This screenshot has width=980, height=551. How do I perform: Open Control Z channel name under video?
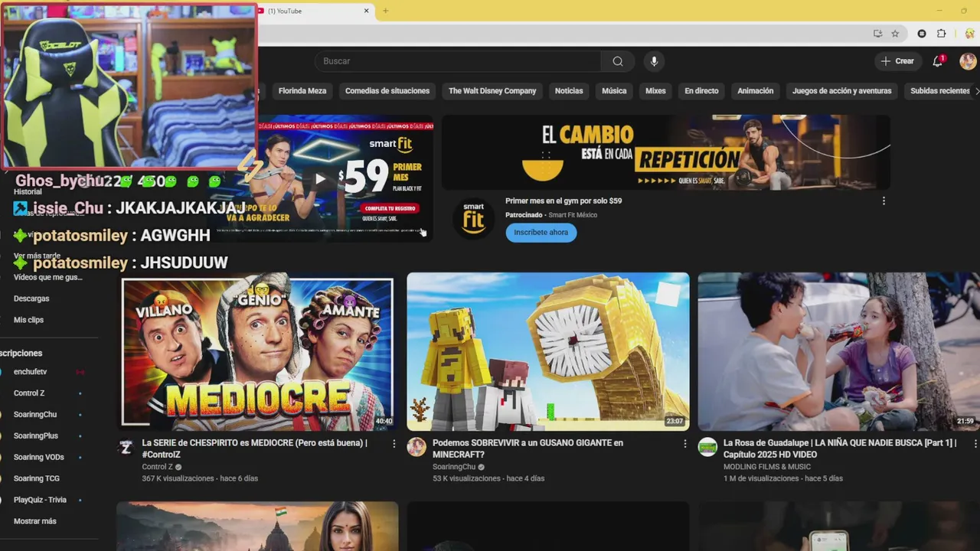158,467
